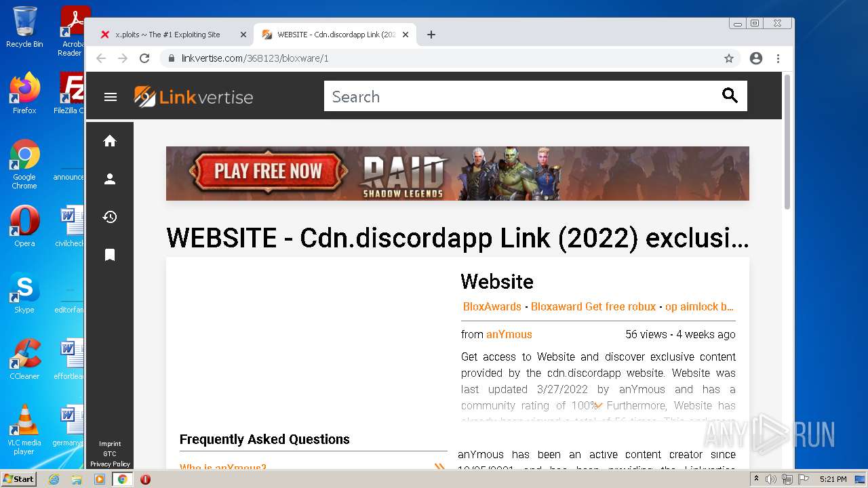Reload the current page
This screenshot has width=868, height=488.
click(x=144, y=58)
